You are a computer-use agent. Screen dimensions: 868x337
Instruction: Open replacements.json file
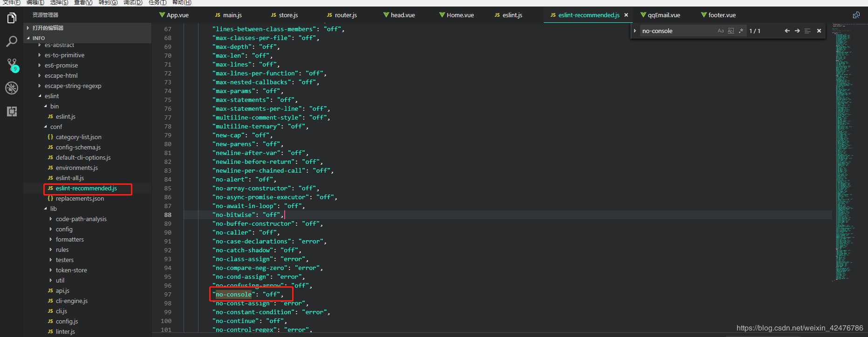[80, 198]
